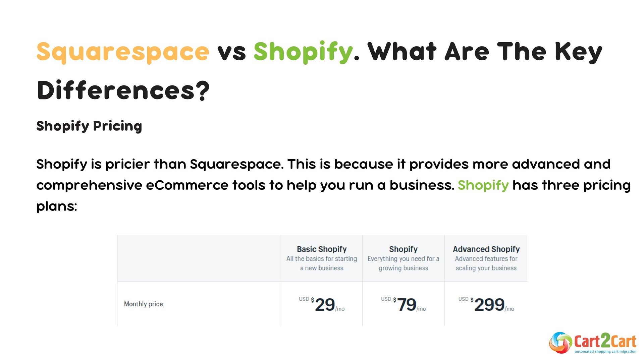Click the USD $299 per month price
This screenshot has width=644, height=362.
pos(486,304)
